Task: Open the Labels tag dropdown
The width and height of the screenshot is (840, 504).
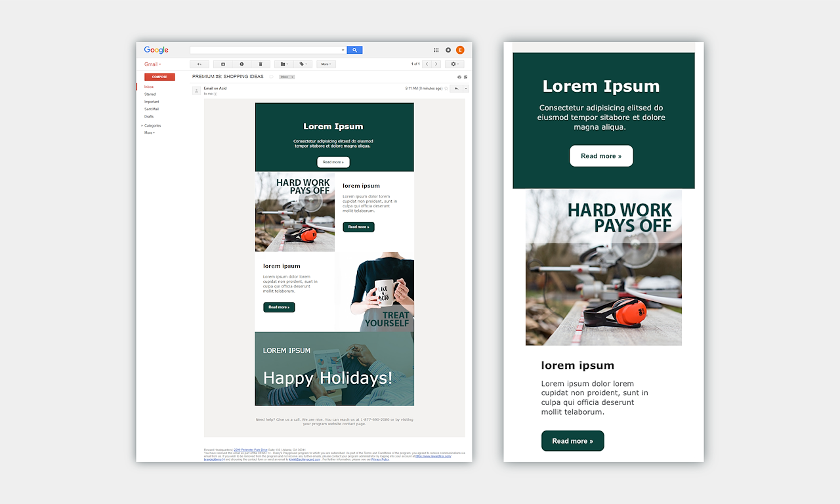Action: click(x=303, y=64)
